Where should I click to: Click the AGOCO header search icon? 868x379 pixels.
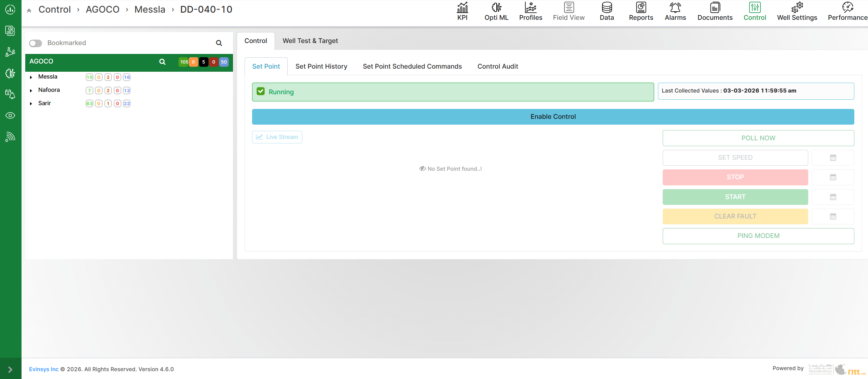162,62
